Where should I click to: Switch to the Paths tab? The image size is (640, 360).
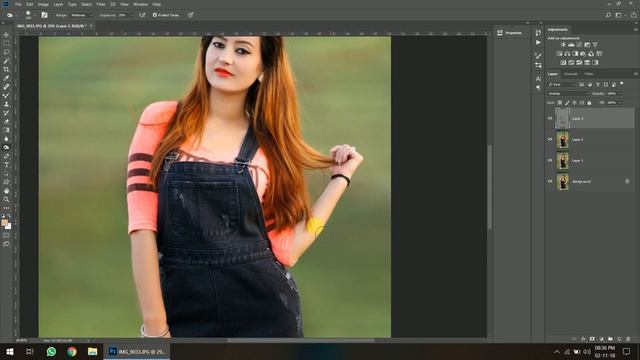(x=589, y=74)
